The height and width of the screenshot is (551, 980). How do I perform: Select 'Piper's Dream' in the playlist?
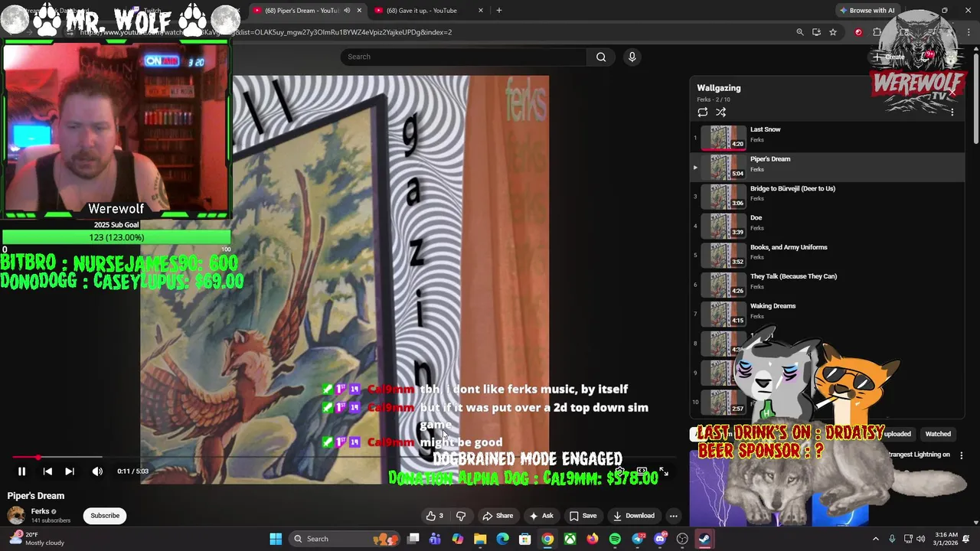tap(827, 167)
